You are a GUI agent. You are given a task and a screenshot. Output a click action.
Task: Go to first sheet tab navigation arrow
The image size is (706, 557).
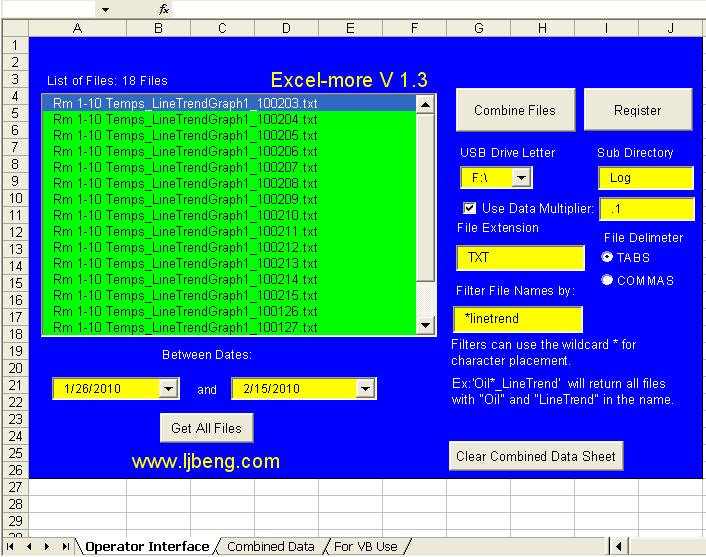click(10, 547)
